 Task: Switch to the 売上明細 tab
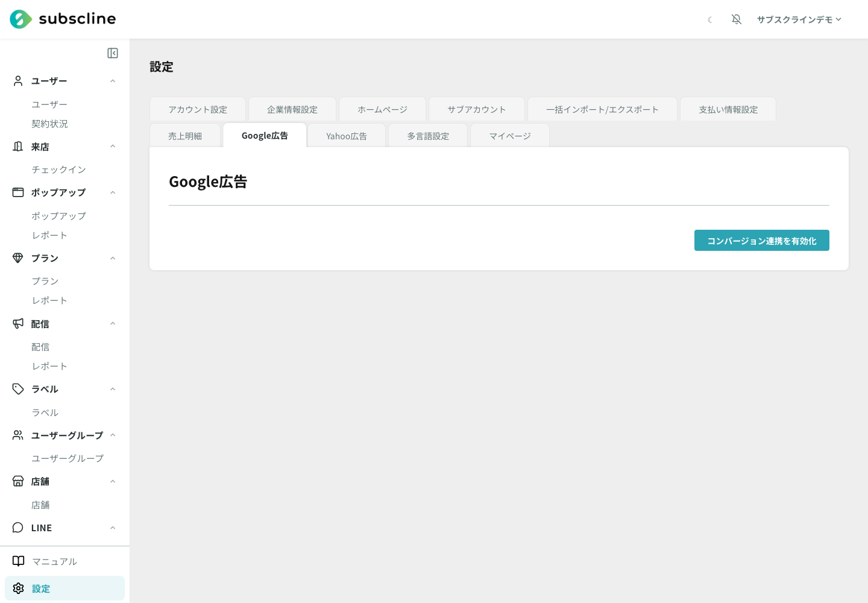point(185,136)
